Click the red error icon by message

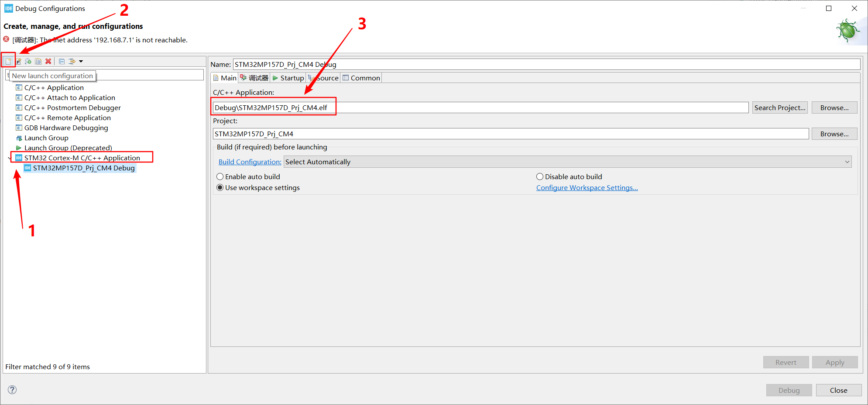pos(6,39)
